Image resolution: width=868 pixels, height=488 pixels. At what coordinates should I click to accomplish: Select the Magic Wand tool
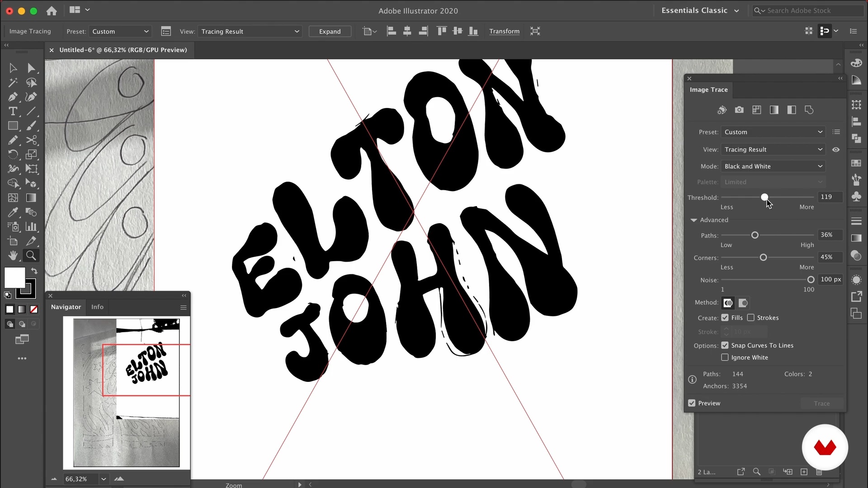click(x=13, y=83)
